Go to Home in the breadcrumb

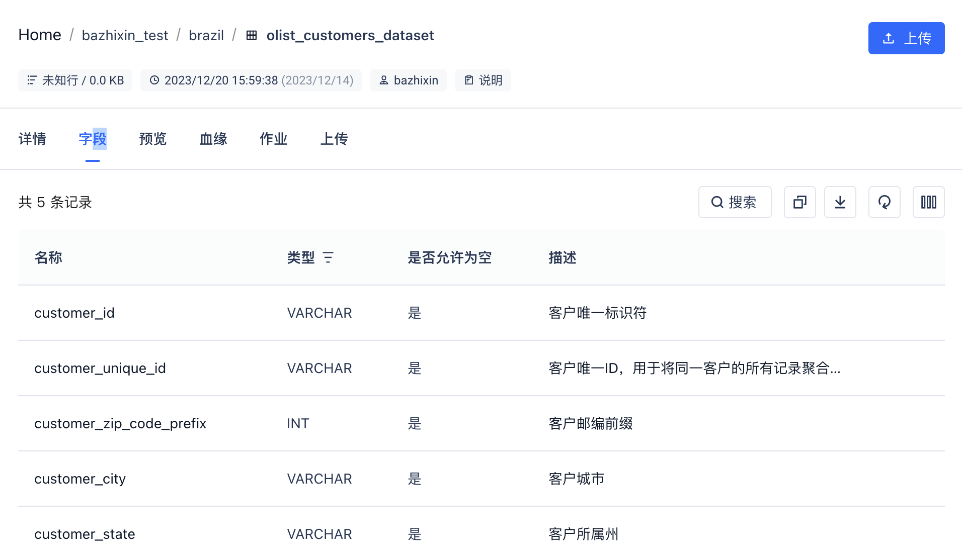click(x=40, y=35)
